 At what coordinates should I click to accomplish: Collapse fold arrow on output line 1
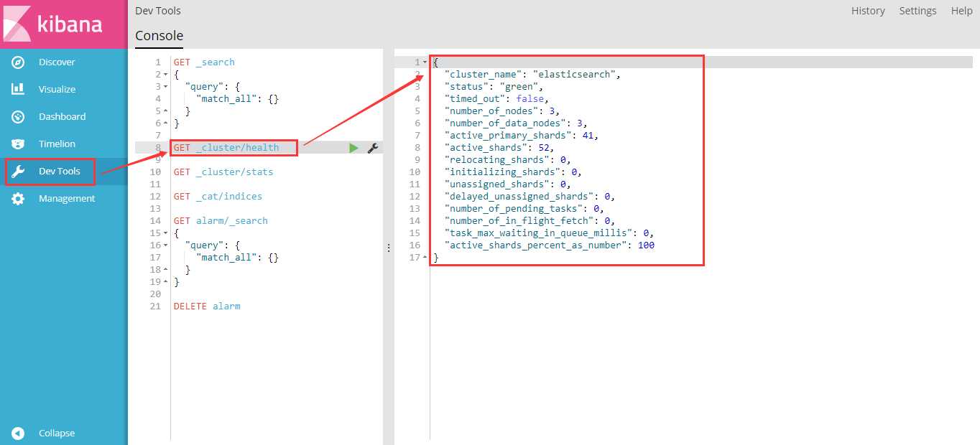(425, 62)
